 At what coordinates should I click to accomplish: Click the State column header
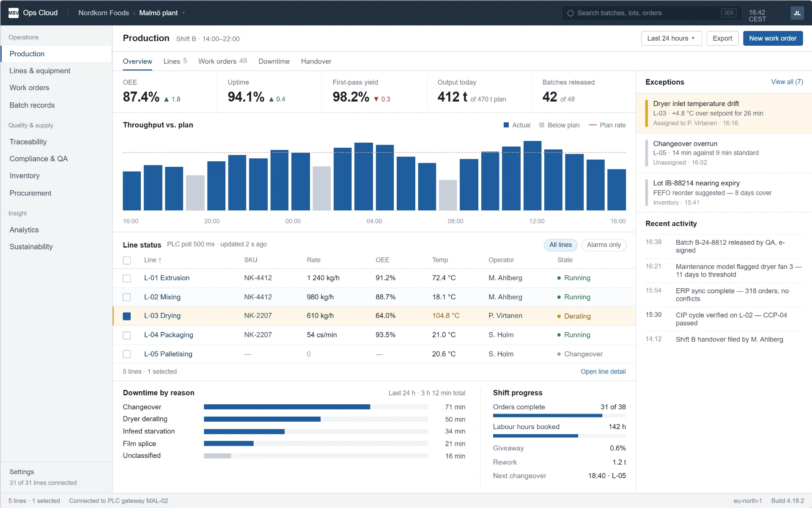(565, 260)
